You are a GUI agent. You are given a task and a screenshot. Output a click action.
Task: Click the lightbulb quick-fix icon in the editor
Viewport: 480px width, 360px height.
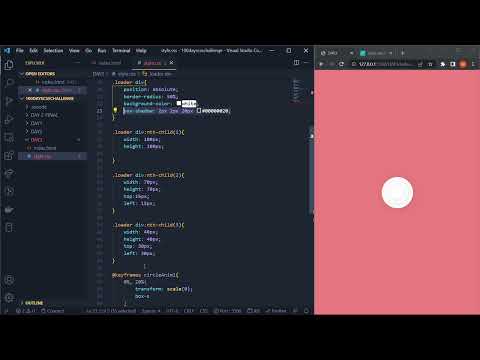pyautogui.click(x=115, y=110)
